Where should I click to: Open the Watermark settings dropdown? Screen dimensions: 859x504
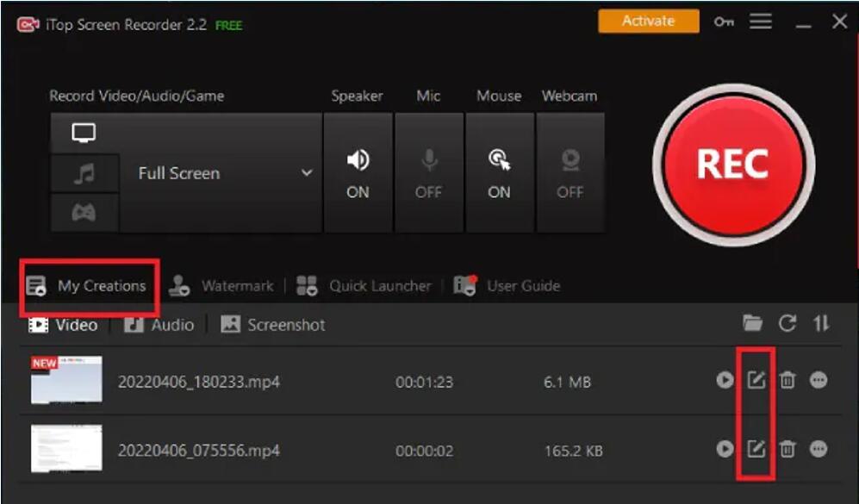[x=221, y=286]
